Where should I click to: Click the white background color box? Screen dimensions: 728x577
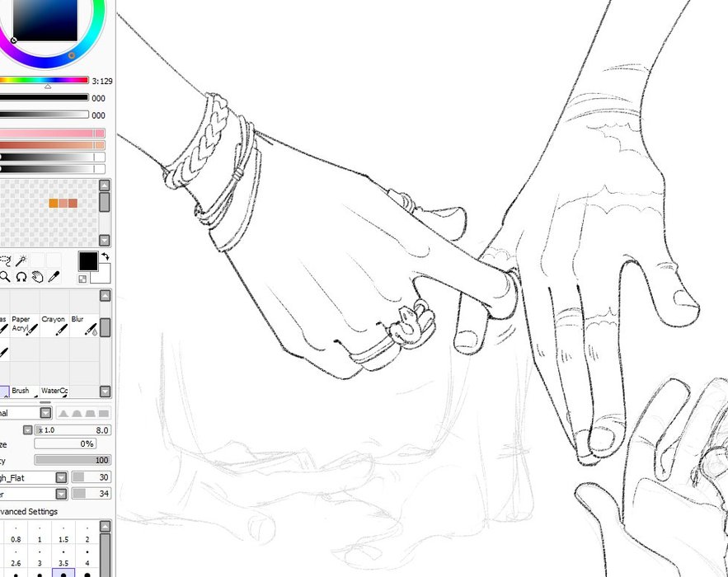[104, 275]
